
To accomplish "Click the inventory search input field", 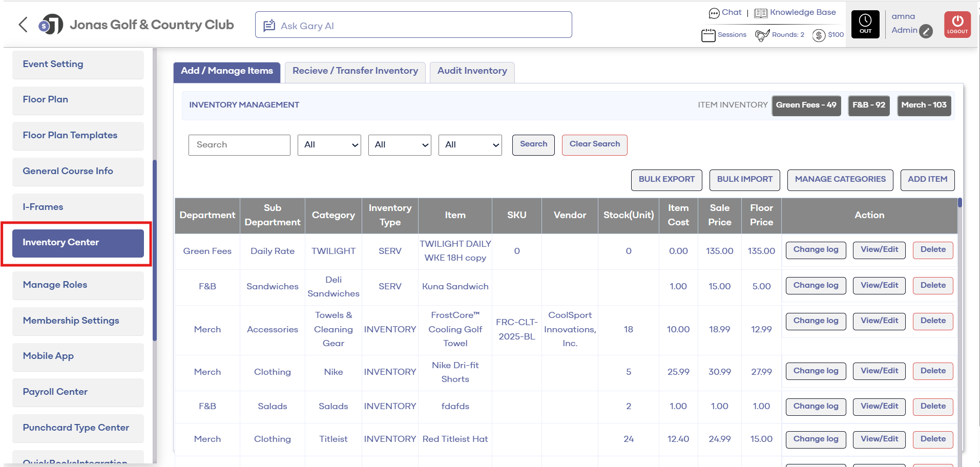I will (x=239, y=145).
